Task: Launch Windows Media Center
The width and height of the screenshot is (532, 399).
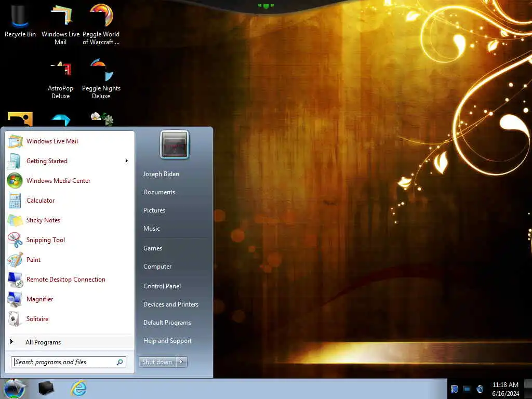Action: 70,180
